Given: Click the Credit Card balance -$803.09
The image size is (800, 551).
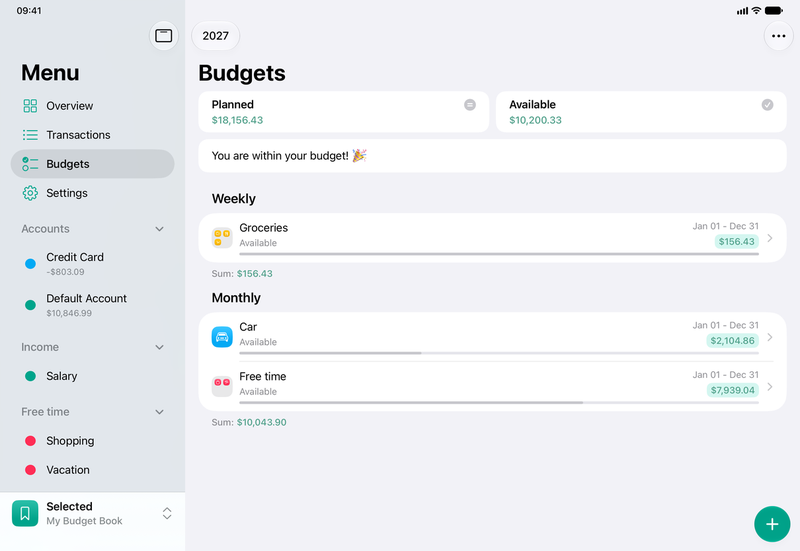Looking at the screenshot, I should [x=65, y=272].
